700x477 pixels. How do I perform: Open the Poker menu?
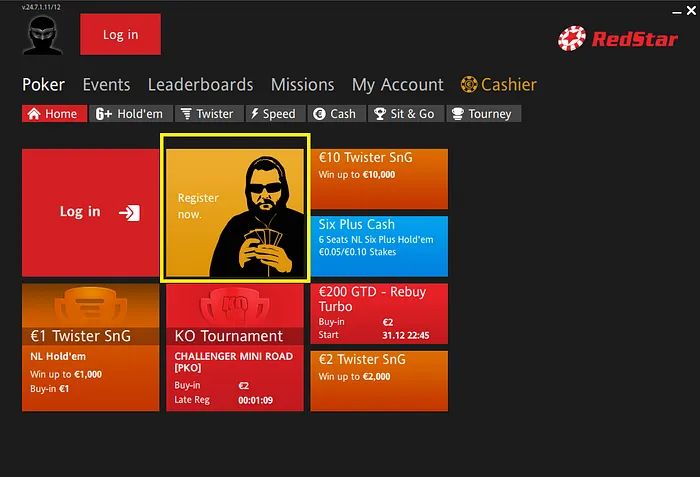[43, 84]
